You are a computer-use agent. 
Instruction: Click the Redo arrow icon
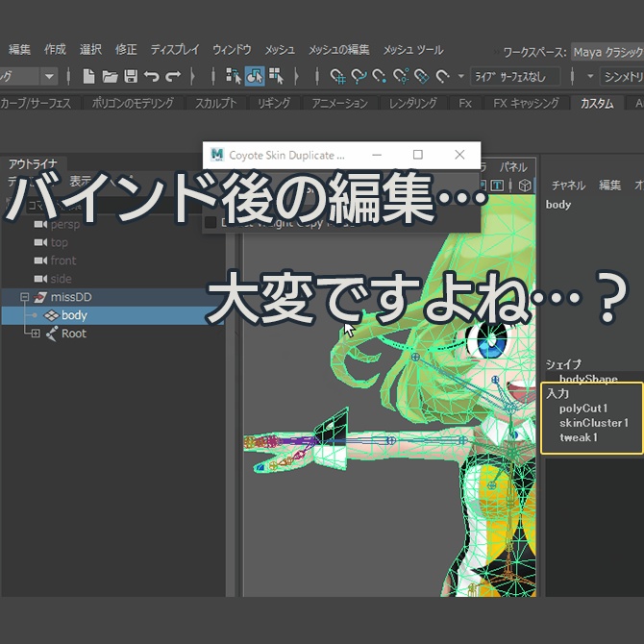173,76
